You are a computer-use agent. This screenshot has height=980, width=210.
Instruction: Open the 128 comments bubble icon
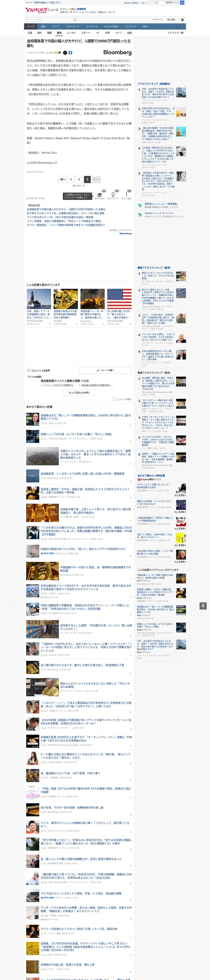click(x=47, y=53)
